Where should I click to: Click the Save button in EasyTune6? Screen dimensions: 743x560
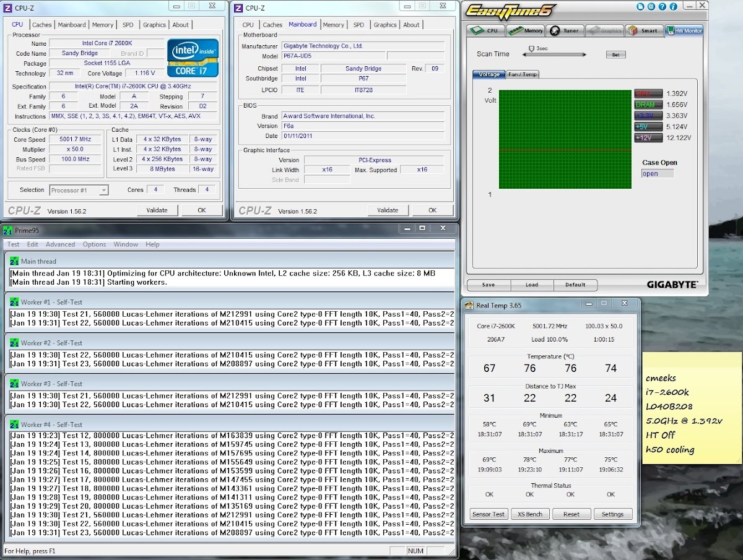click(488, 285)
